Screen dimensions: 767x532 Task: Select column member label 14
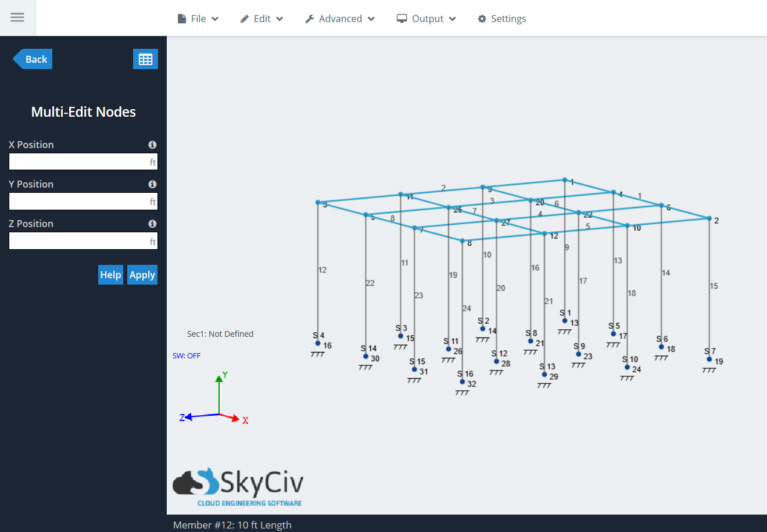point(666,272)
